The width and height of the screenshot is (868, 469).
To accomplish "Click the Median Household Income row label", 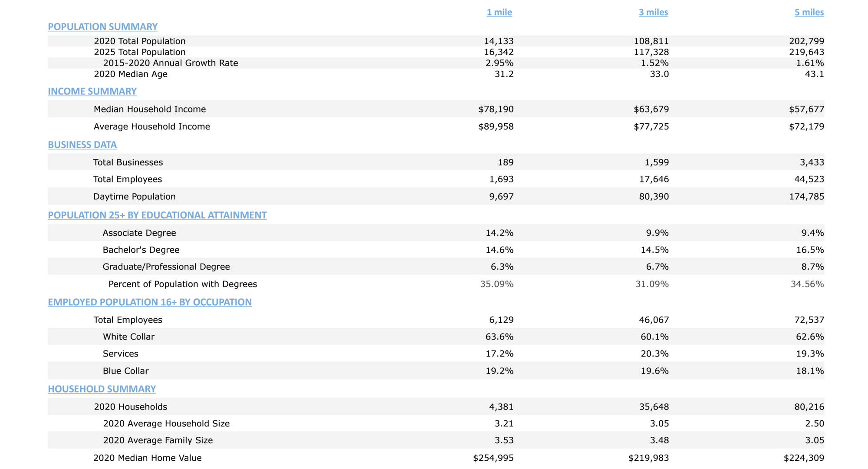I will tap(150, 109).
